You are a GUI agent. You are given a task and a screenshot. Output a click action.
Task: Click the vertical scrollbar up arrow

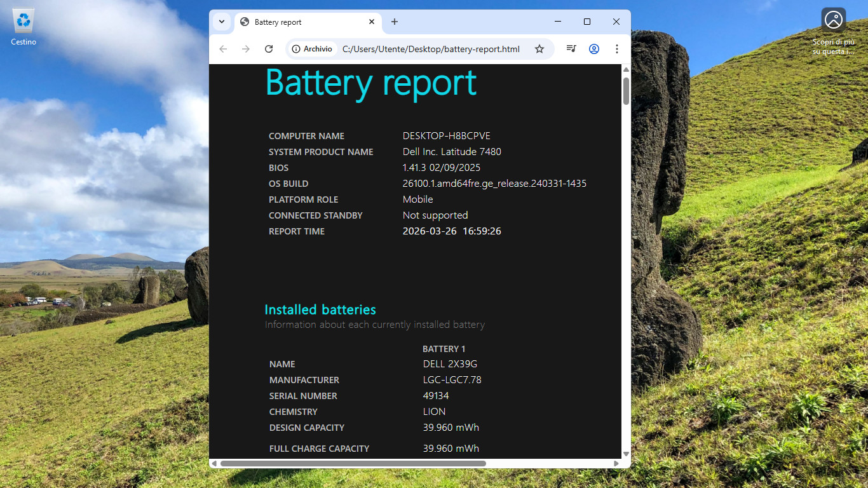point(626,69)
